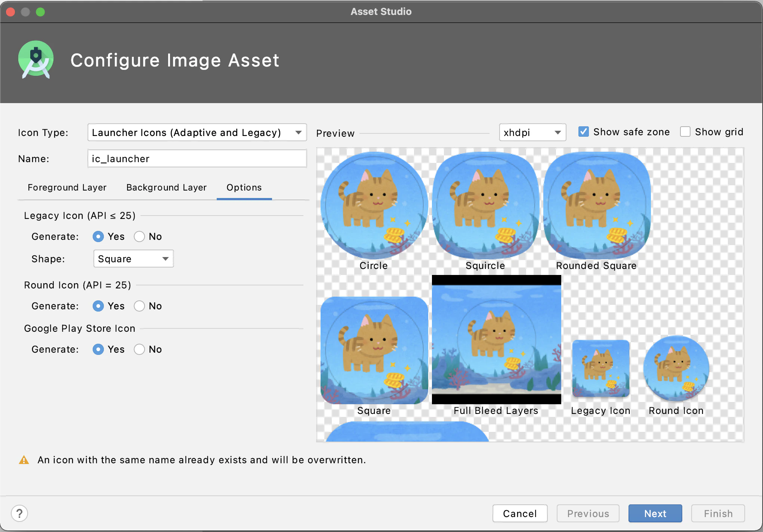Open the xhdpi density dropdown
The width and height of the screenshot is (763, 532).
pos(532,132)
